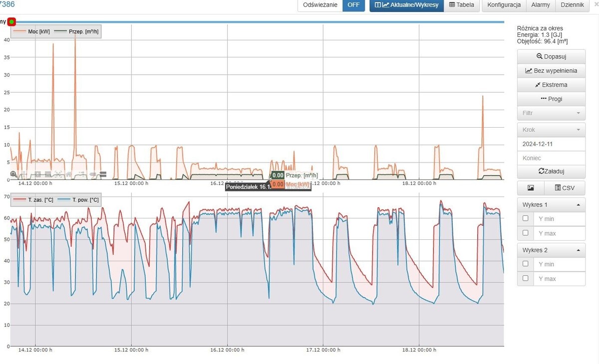Click the fit-to-frame chart toolbar icon

click(x=58, y=175)
